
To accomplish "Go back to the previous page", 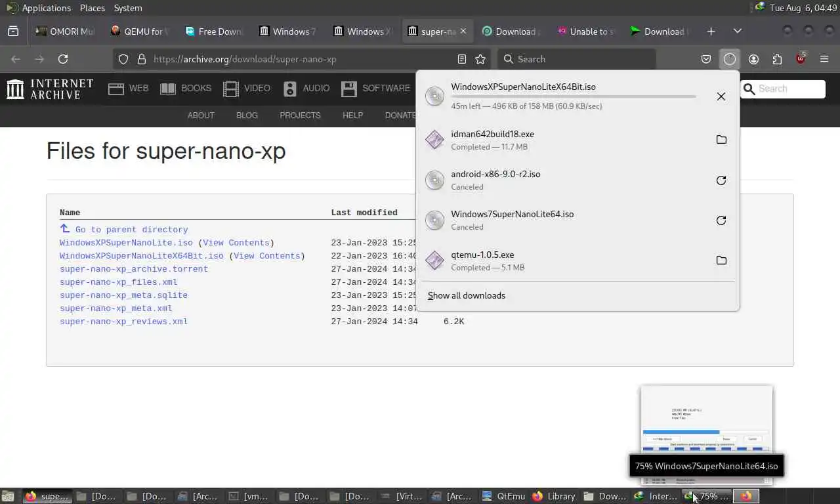I will 16,59.
